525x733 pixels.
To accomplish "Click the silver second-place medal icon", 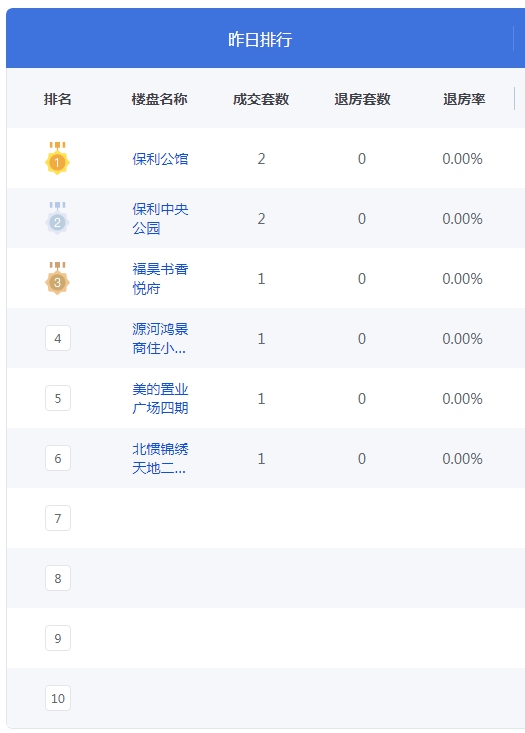I will point(58,218).
